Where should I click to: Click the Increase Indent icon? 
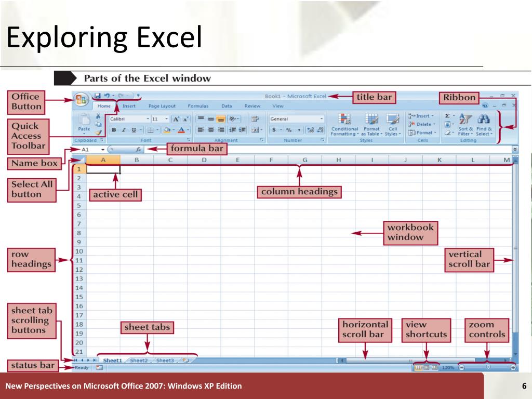pyautogui.click(x=242, y=130)
